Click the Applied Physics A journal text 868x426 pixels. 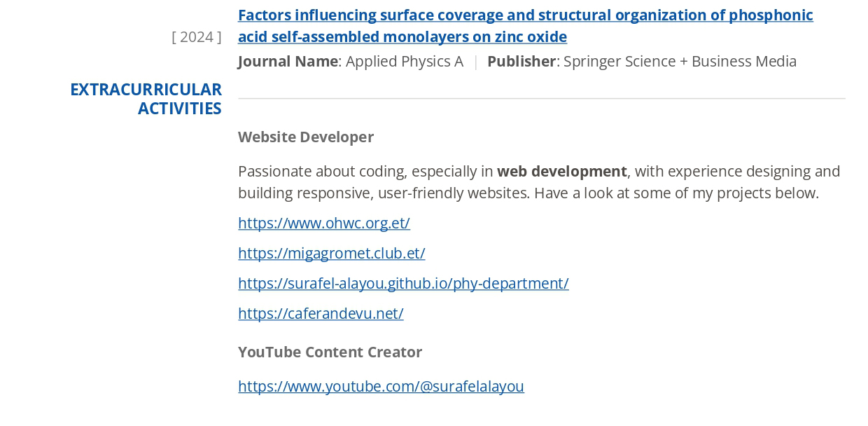404,62
